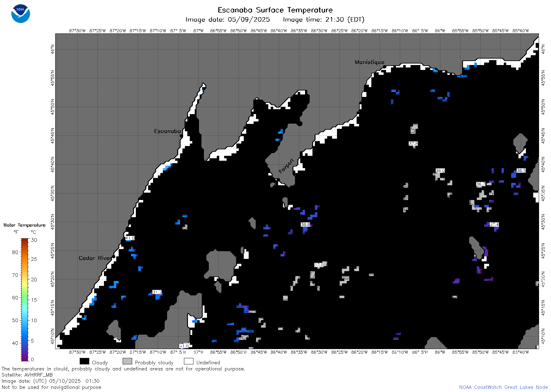
Task: Click the Probably cloudy legend text label
Action: (154, 363)
